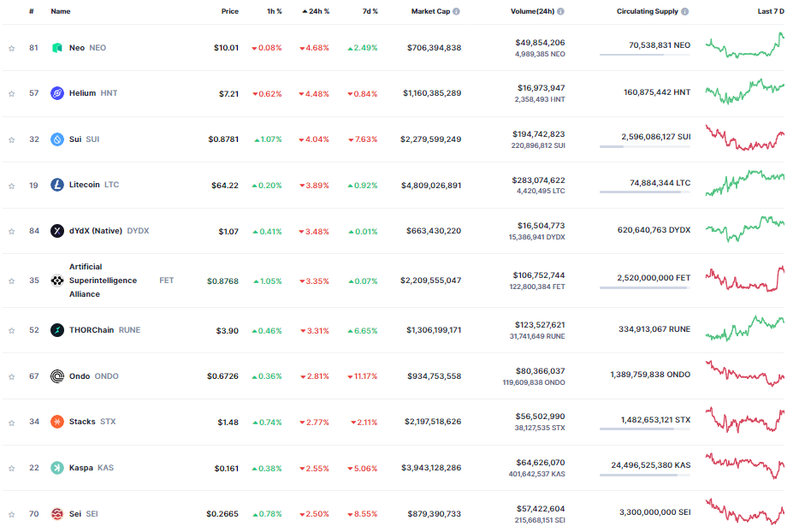
Task: Click the Stacks orange logo icon
Action: (57, 422)
